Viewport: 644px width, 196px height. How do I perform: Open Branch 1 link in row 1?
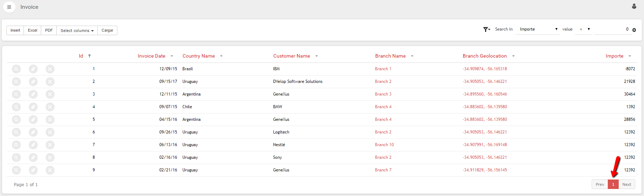[x=383, y=69]
